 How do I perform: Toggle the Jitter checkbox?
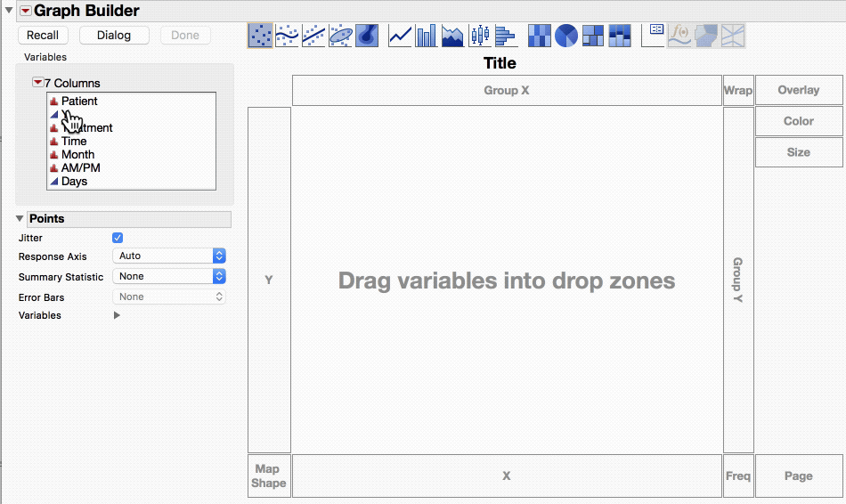pos(117,238)
